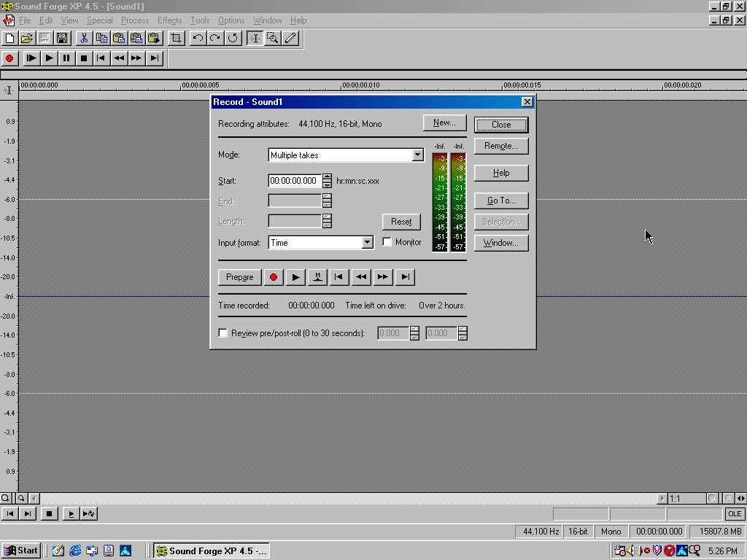Viewport: 747px width, 560px height.
Task: Click the Start time spinner arrows
Action: (327, 181)
